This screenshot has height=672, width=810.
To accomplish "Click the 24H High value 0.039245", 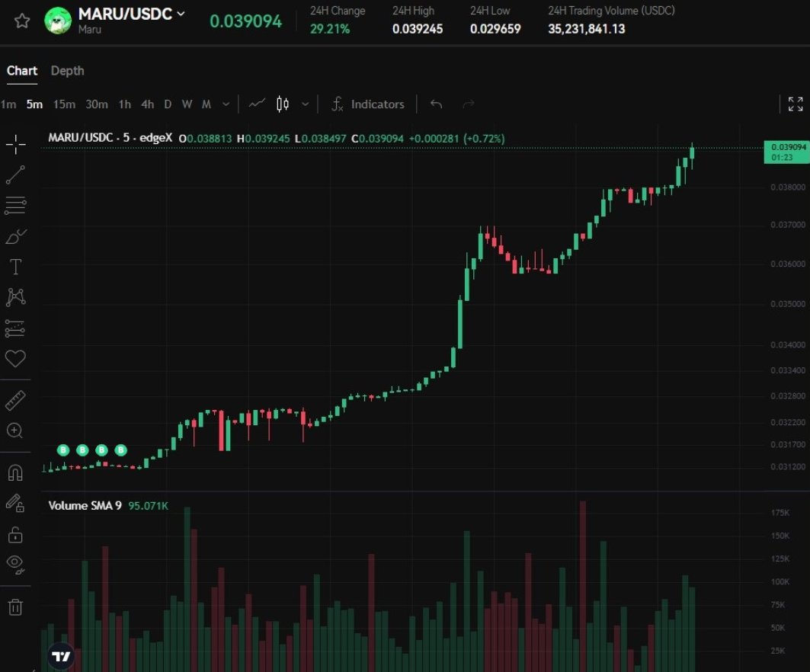I will [x=418, y=29].
